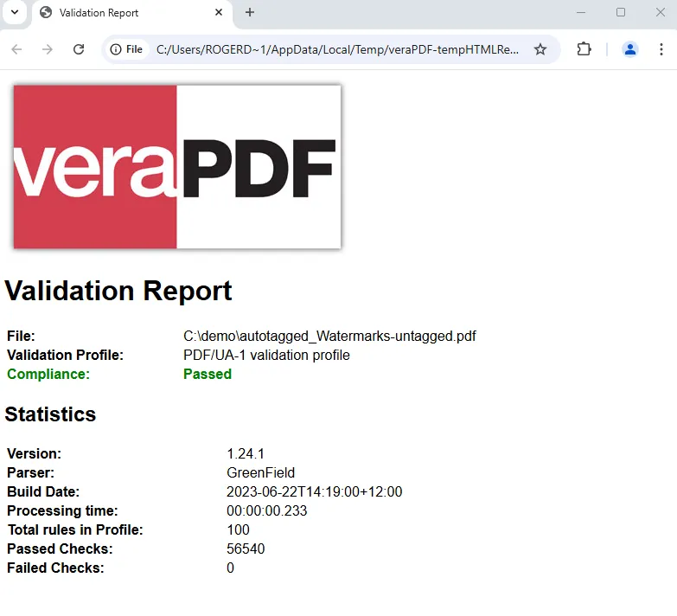Click the green 'Compliance:' label
677x616 pixels.
coord(48,374)
